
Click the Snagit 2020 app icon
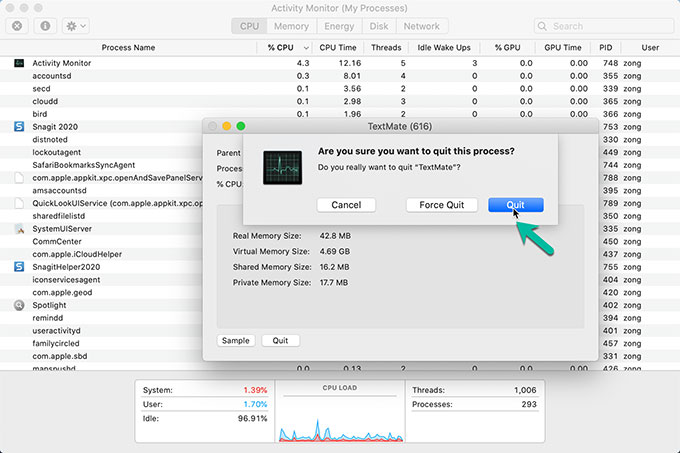pyautogui.click(x=19, y=127)
